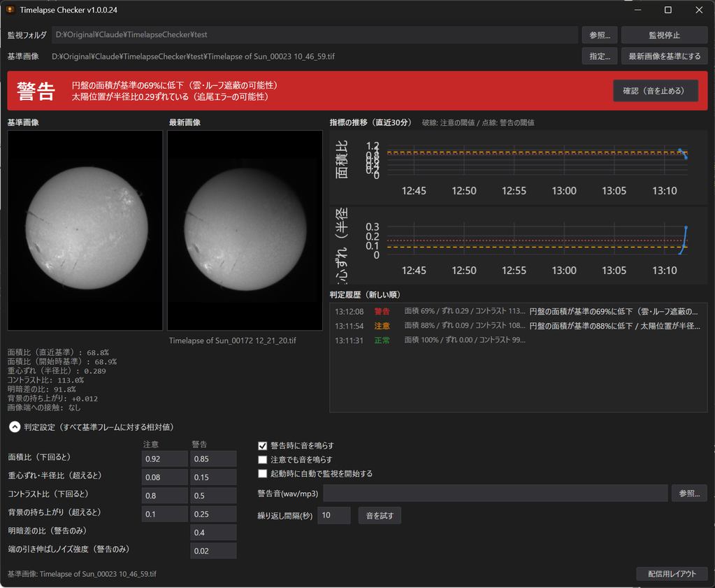Viewport: 715px width, 588px height.
Task: Click 判定設定 section title text
Action: (99, 427)
